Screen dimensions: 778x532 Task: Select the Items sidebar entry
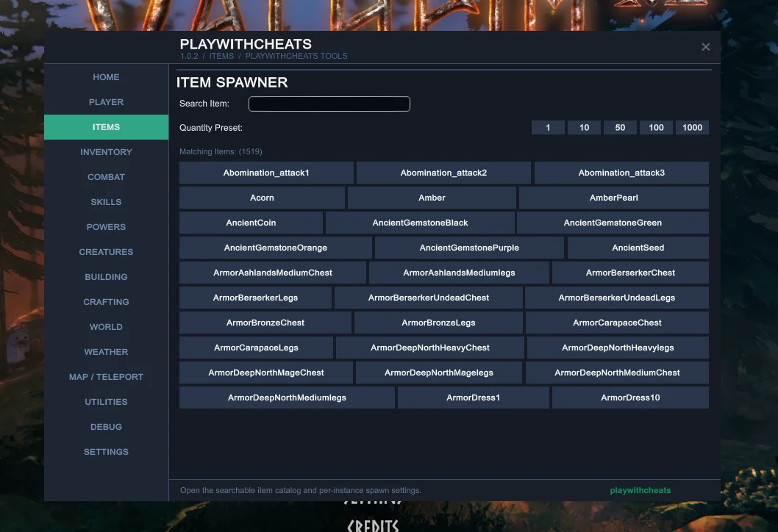point(106,127)
